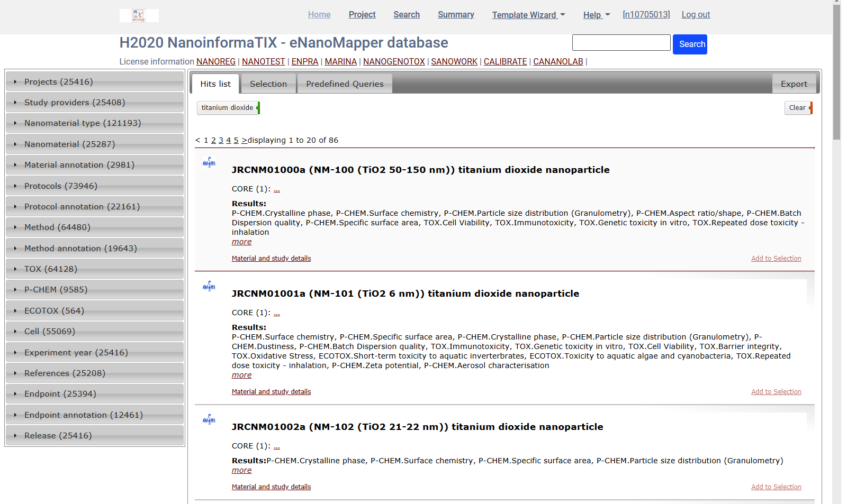Screen dimensions: 847x504
Task: Go to results page 2
Action: click(x=213, y=140)
